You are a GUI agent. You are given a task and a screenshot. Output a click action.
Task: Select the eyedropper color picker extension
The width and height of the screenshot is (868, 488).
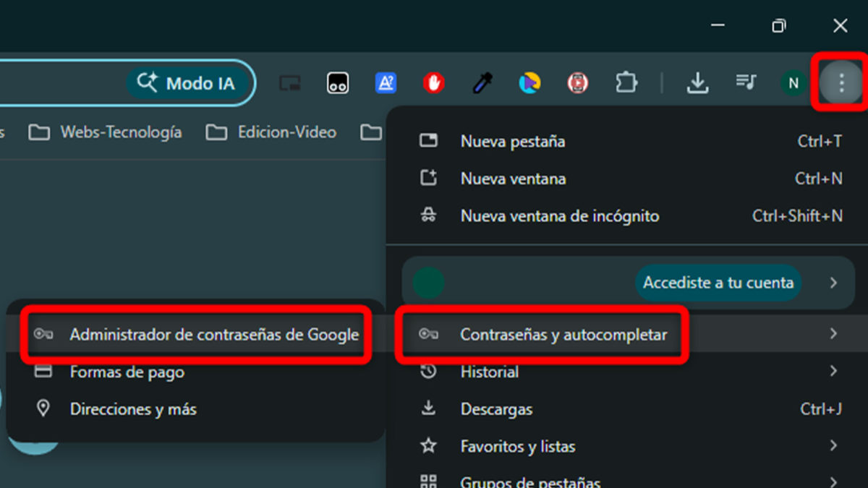(482, 83)
